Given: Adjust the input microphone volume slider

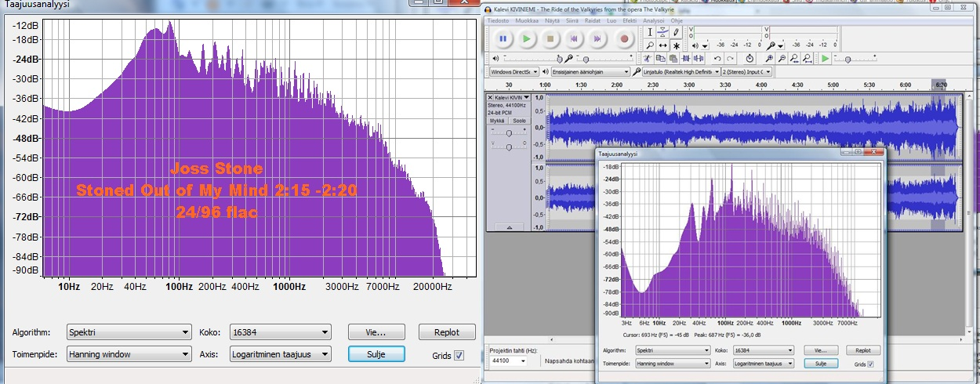Looking at the screenshot, I should coord(586,60).
